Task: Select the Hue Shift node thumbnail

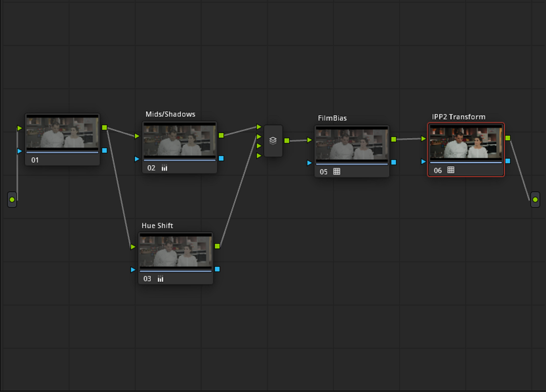Action: (x=175, y=251)
